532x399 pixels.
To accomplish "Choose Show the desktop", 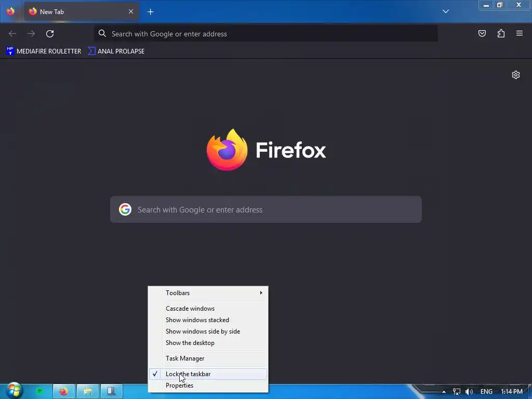I will [x=208, y=343].
